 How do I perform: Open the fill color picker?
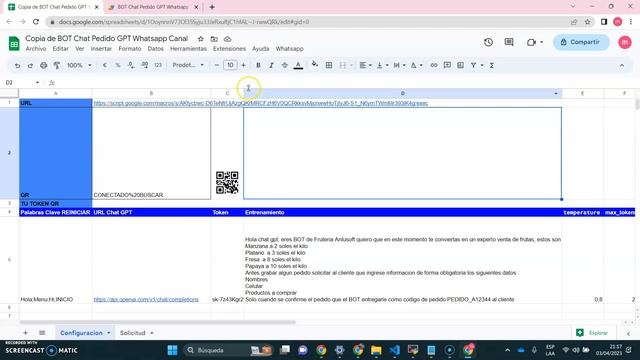coord(315,64)
